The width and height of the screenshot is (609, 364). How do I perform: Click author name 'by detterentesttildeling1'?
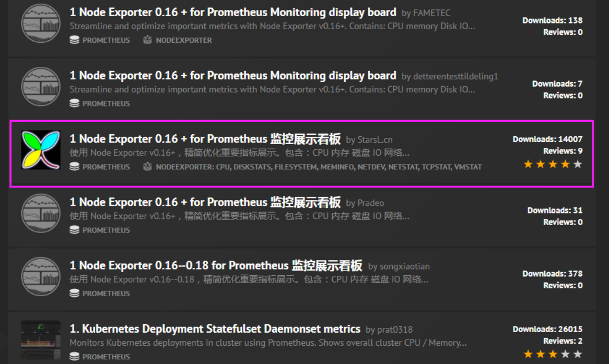[450, 77]
